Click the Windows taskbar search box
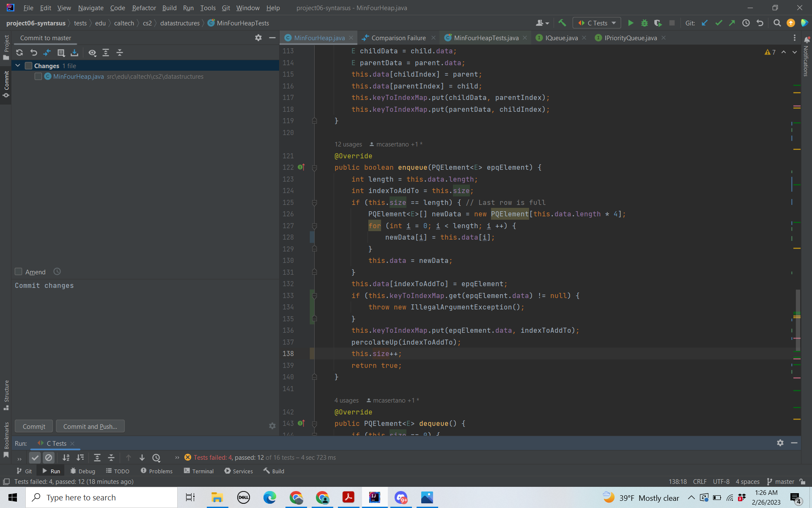The image size is (812, 508). [x=101, y=497]
